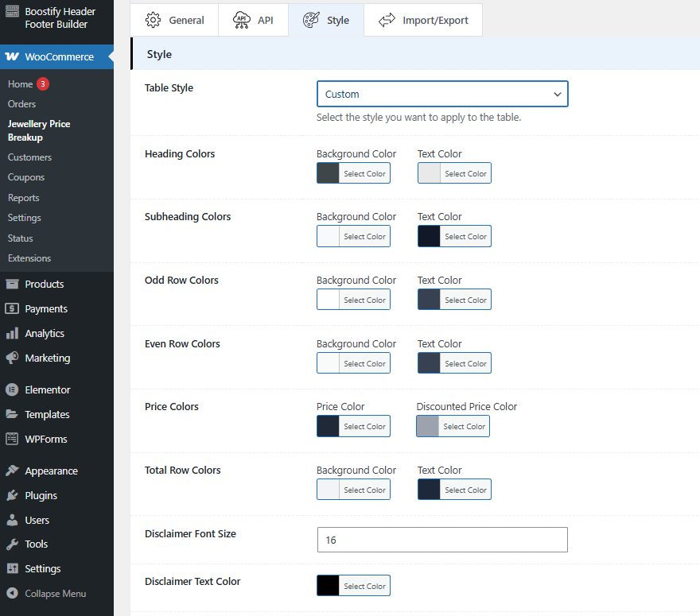
Task: Pick Even Row text color swatch
Action: [429, 363]
